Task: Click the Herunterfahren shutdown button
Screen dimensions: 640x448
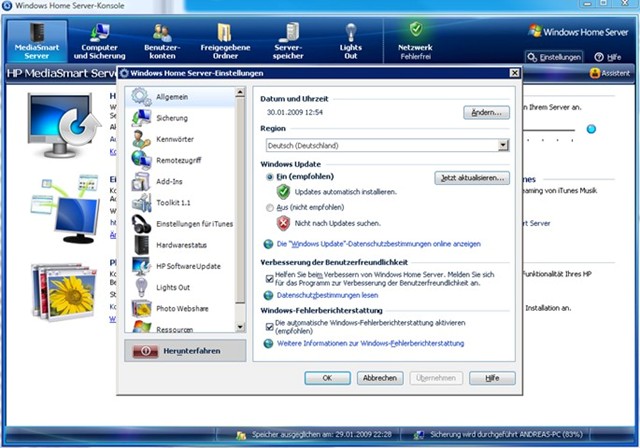Action: tap(185, 351)
